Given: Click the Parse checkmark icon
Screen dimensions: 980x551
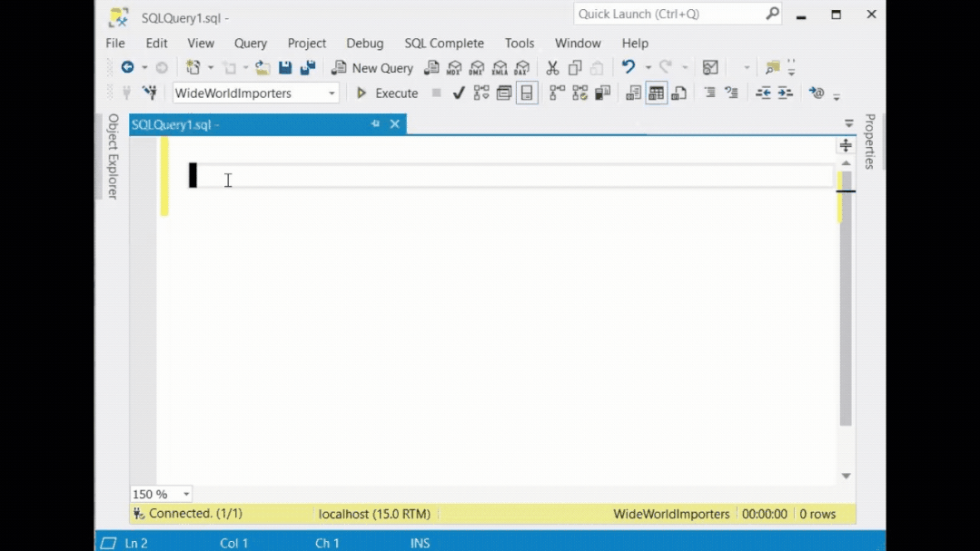Looking at the screenshot, I should pos(459,93).
